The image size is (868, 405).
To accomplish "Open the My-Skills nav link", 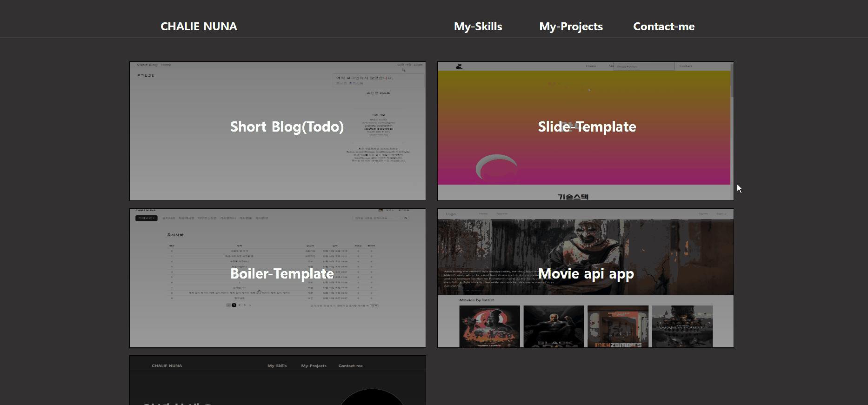I will click(478, 27).
